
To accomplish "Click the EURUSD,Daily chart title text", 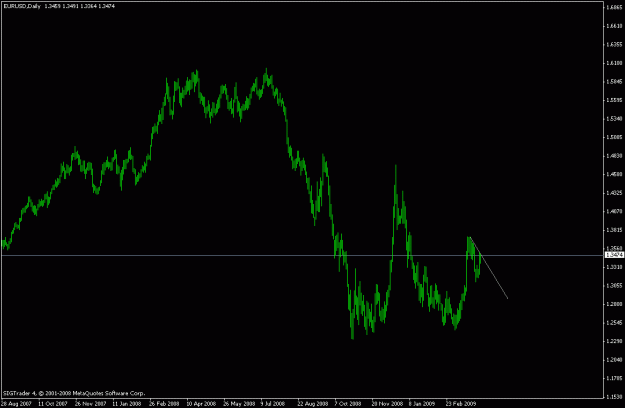I will point(22,6).
